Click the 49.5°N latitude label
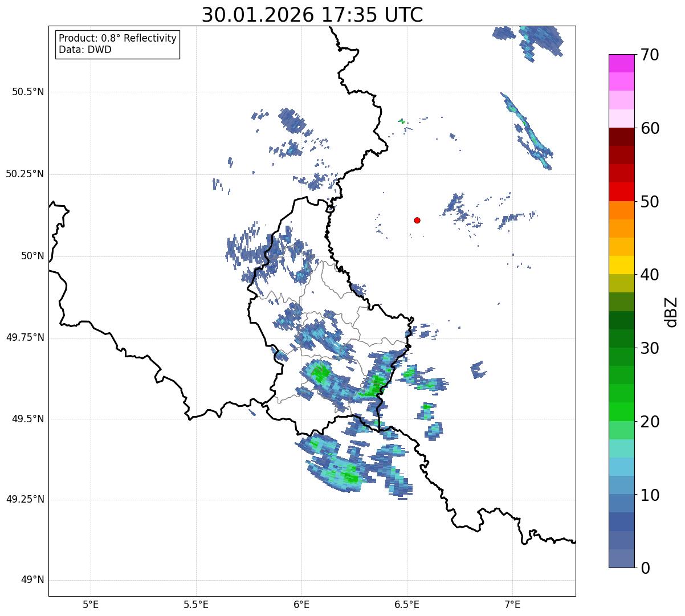The image size is (685, 616). coord(28,419)
